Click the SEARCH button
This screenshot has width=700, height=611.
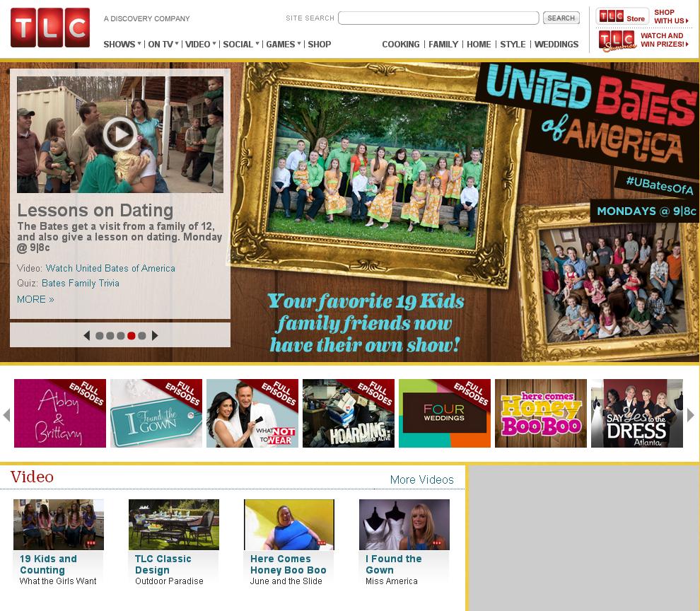pos(561,18)
